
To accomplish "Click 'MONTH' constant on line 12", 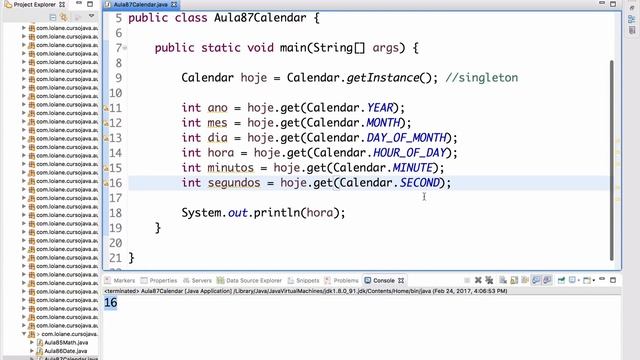I will click(383, 123).
